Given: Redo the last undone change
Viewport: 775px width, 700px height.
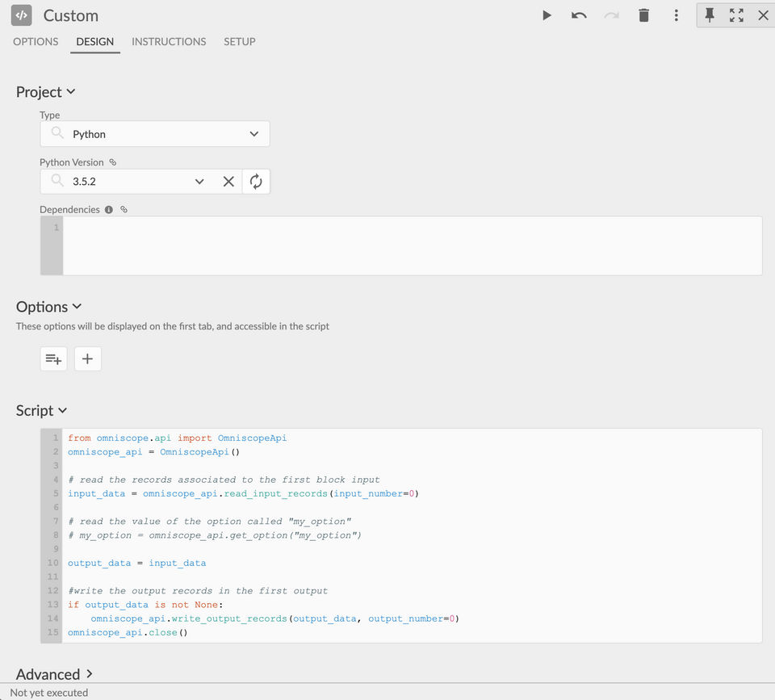Looking at the screenshot, I should tap(611, 15).
